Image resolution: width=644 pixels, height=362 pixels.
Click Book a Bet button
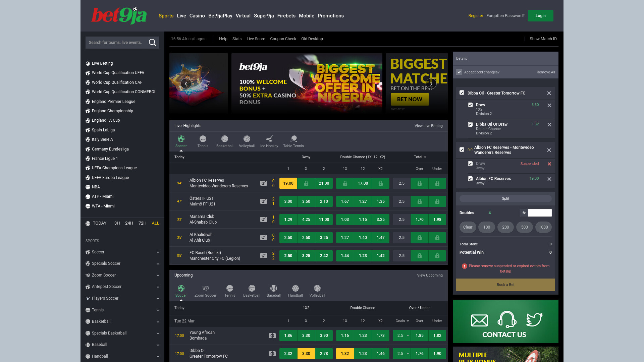[x=505, y=285]
